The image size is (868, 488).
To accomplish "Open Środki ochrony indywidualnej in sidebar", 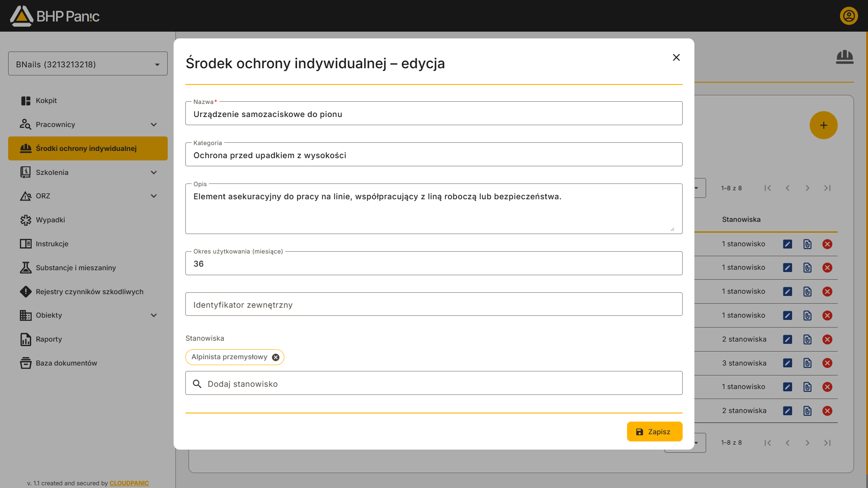I will click(88, 148).
